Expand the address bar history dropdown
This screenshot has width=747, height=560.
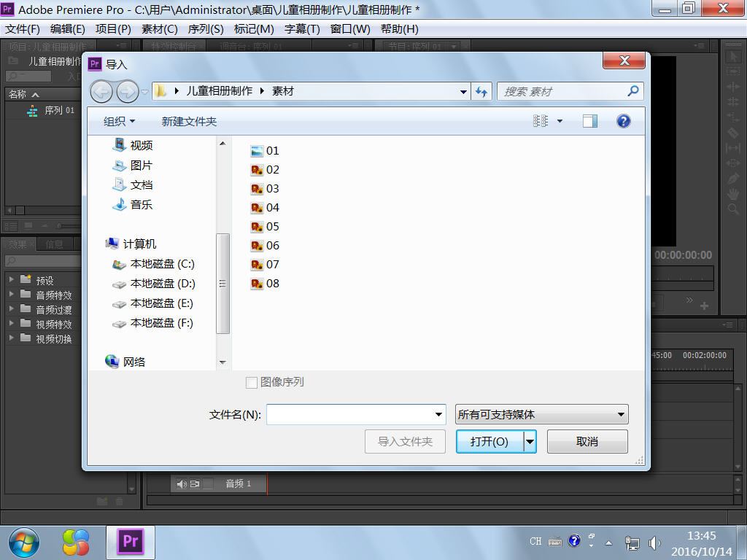pyautogui.click(x=463, y=91)
